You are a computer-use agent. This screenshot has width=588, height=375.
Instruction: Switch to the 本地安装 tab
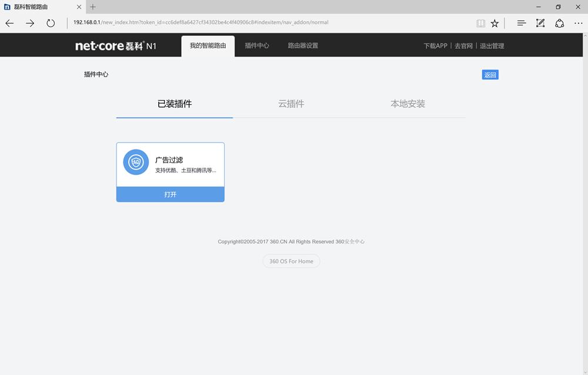(x=407, y=104)
